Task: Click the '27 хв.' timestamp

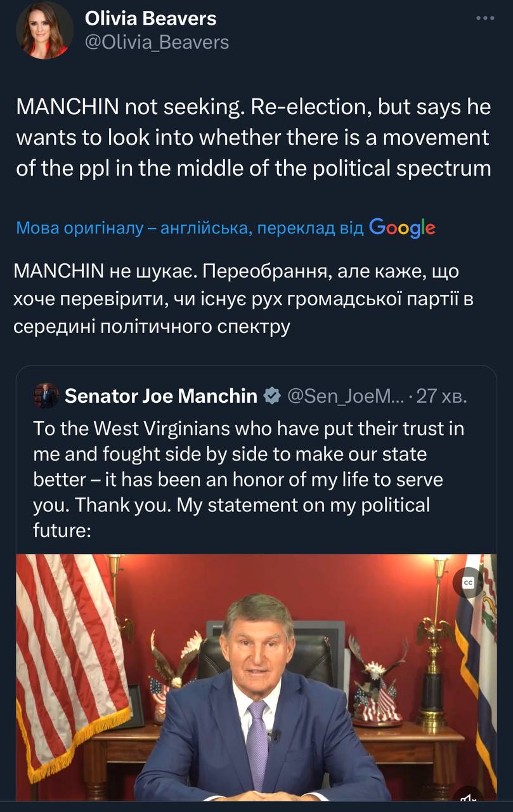Action: pyautogui.click(x=442, y=396)
